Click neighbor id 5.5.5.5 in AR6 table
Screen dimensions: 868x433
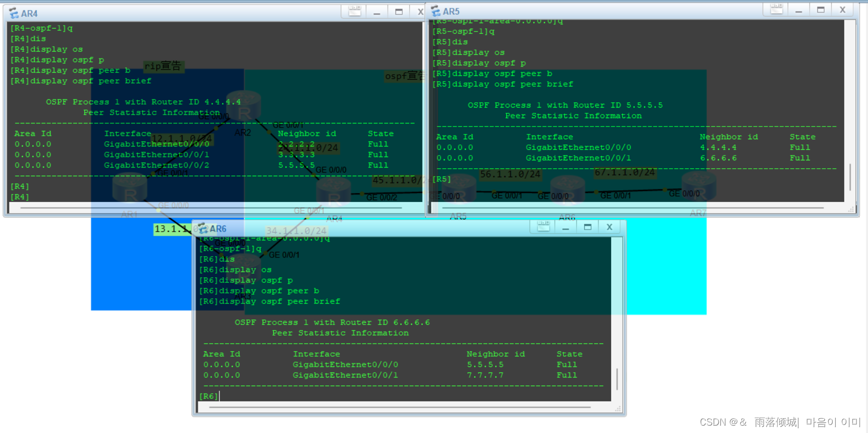(485, 364)
